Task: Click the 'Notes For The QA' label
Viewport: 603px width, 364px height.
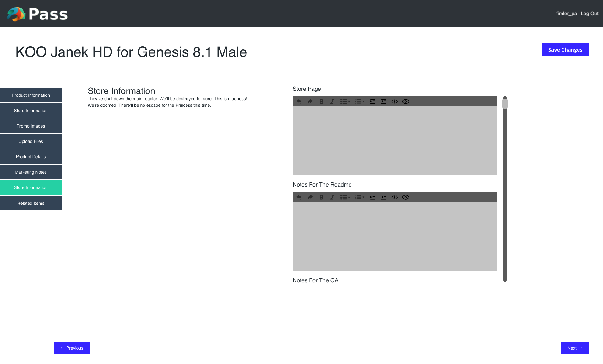Action: [x=315, y=280]
